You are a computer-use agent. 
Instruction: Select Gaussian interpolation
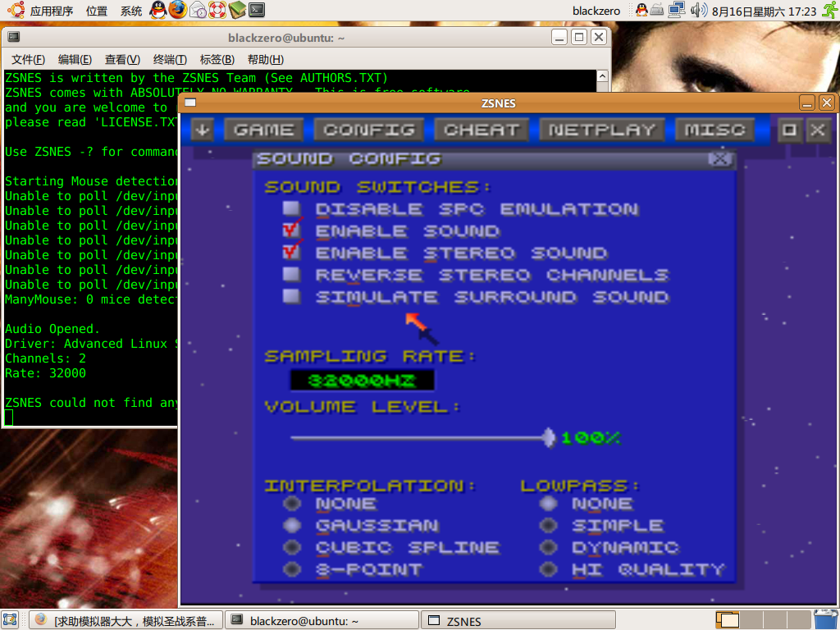click(292, 526)
